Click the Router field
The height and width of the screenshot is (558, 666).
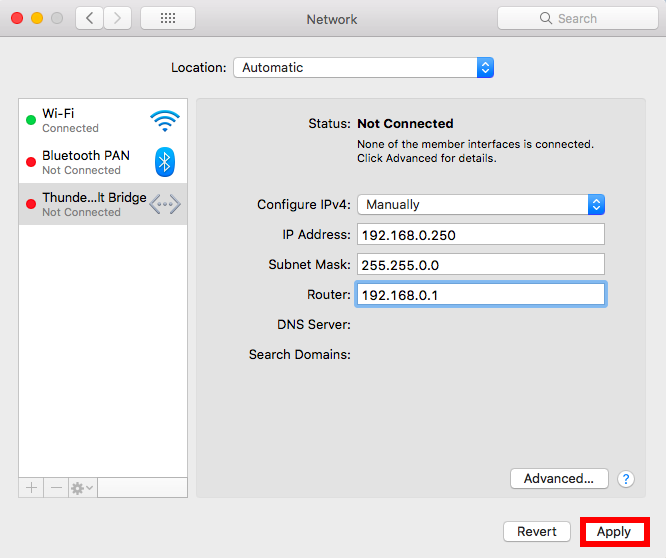(481, 294)
